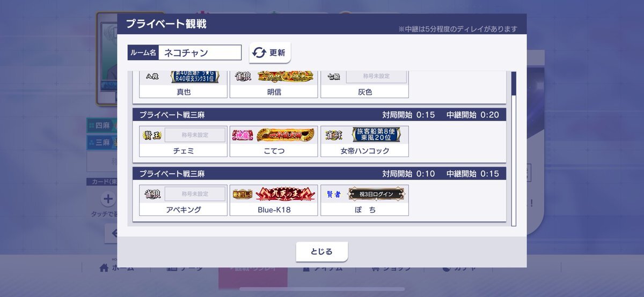Select player card 女帝ハンコック

click(x=364, y=142)
